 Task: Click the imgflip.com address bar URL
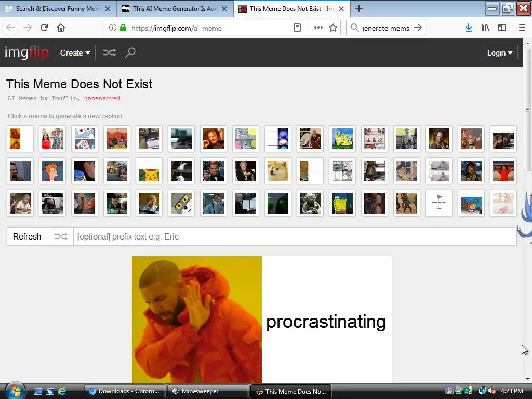pyautogui.click(x=177, y=28)
